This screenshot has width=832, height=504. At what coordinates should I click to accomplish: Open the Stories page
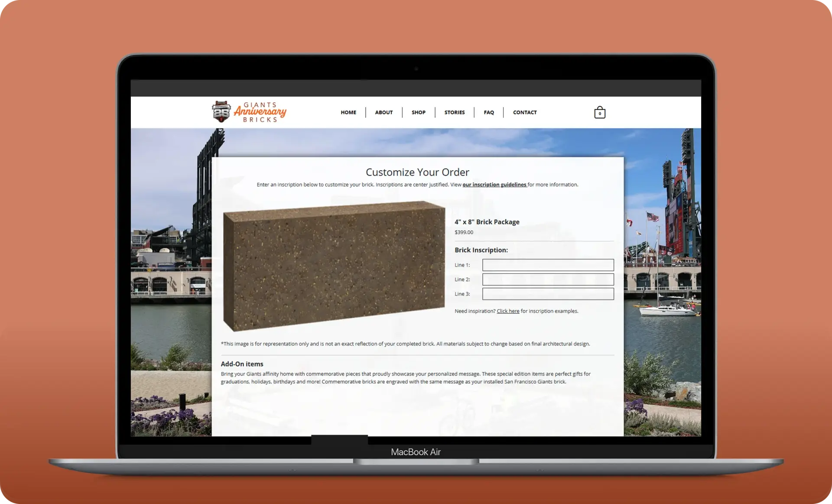[x=455, y=112]
